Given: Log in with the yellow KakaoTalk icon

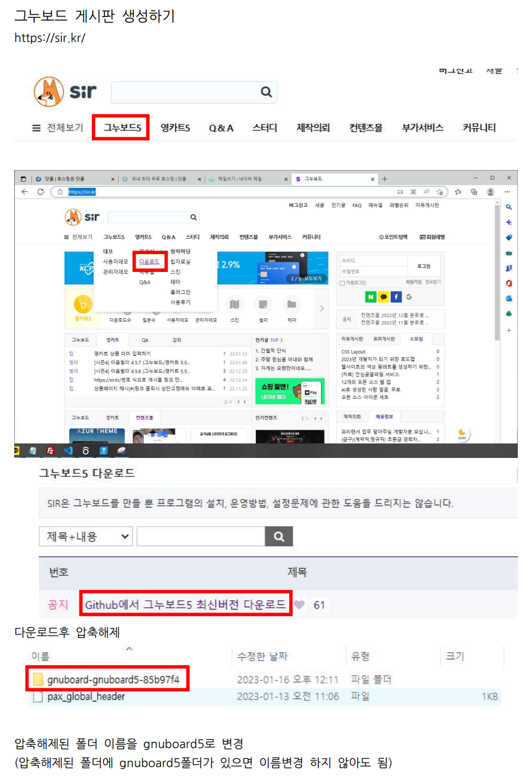Looking at the screenshot, I should (x=383, y=297).
